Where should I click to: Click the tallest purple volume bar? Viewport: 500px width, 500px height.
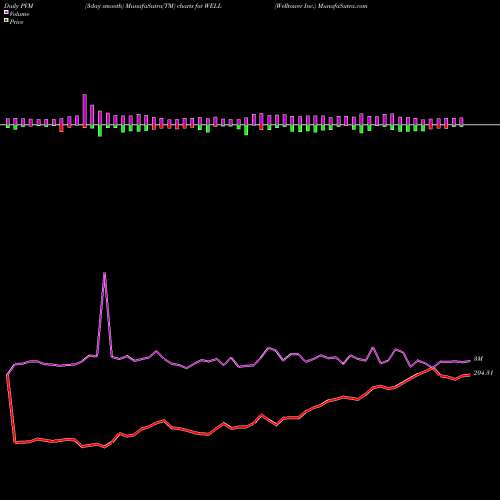pyautogui.click(x=85, y=110)
